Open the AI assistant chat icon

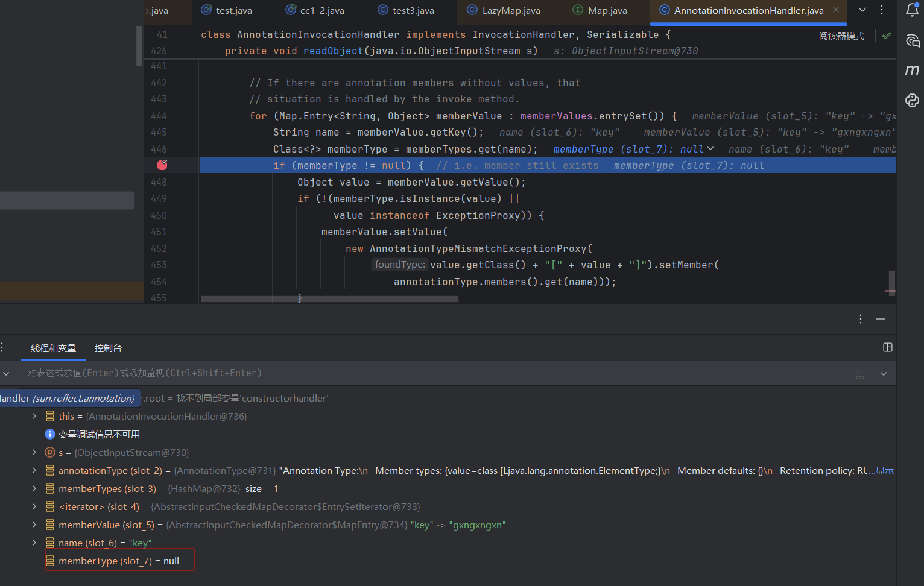(912, 40)
